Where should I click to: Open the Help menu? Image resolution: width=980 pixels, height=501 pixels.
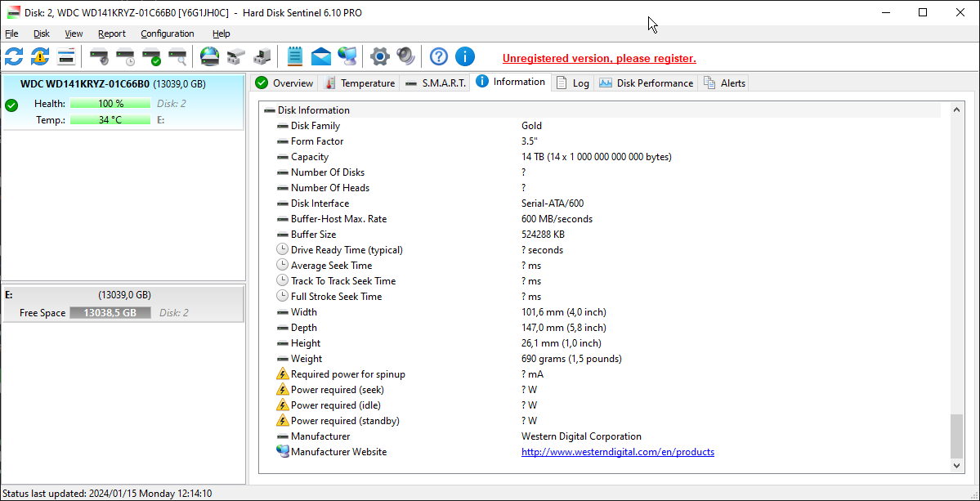222,34
